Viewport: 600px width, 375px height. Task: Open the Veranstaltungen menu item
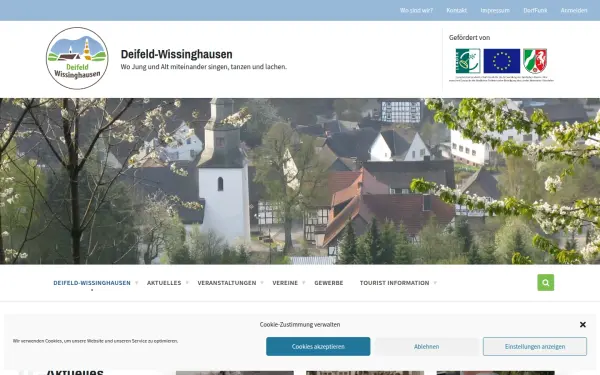point(227,283)
